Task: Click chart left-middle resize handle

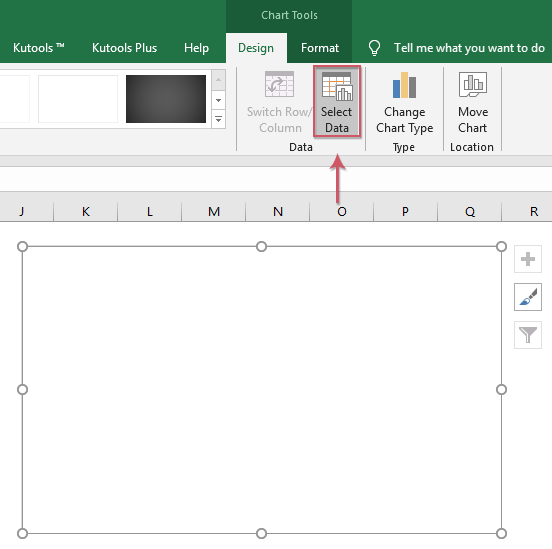Action: (x=22, y=389)
